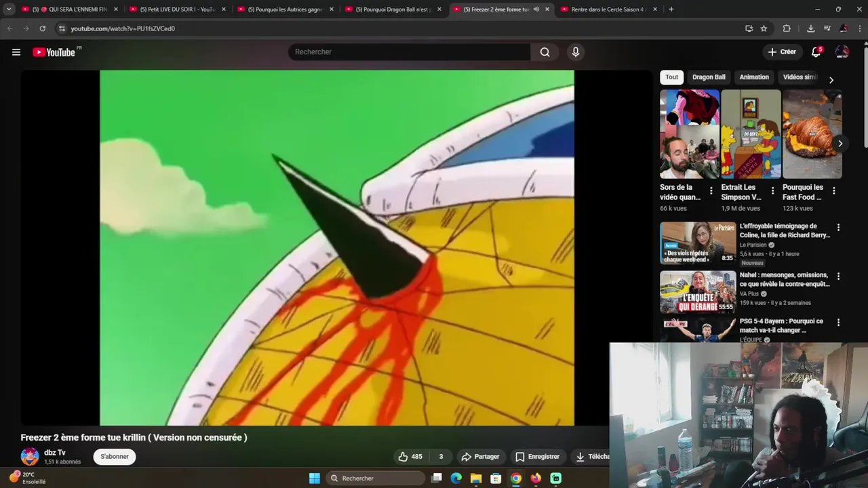Go back to the previous page
Image resolution: width=868 pixels, height=488 pixels.
9,28
